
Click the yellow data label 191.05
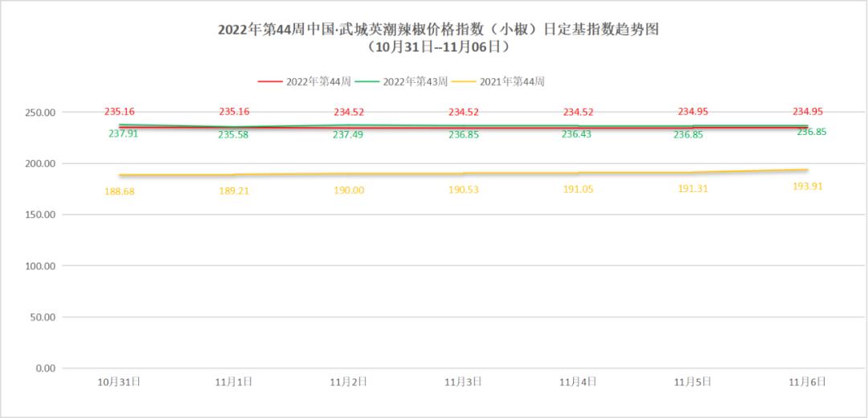pyautogui.click(x=578, y=190)
